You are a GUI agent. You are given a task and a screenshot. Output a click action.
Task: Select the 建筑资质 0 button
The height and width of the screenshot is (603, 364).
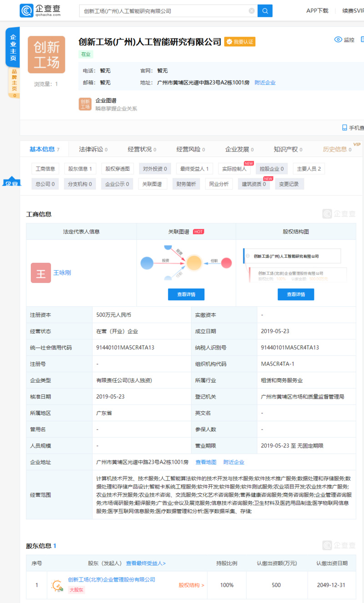(254, 184)
